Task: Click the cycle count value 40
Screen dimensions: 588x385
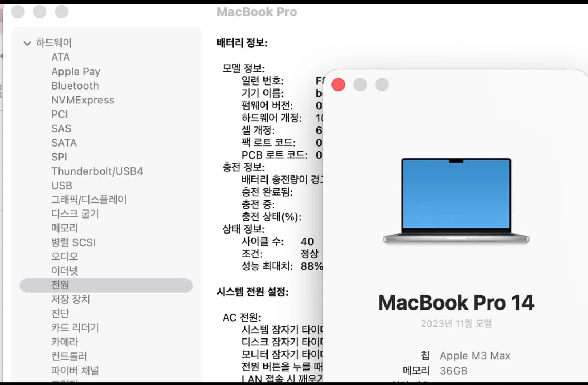Action: [307, 242]
